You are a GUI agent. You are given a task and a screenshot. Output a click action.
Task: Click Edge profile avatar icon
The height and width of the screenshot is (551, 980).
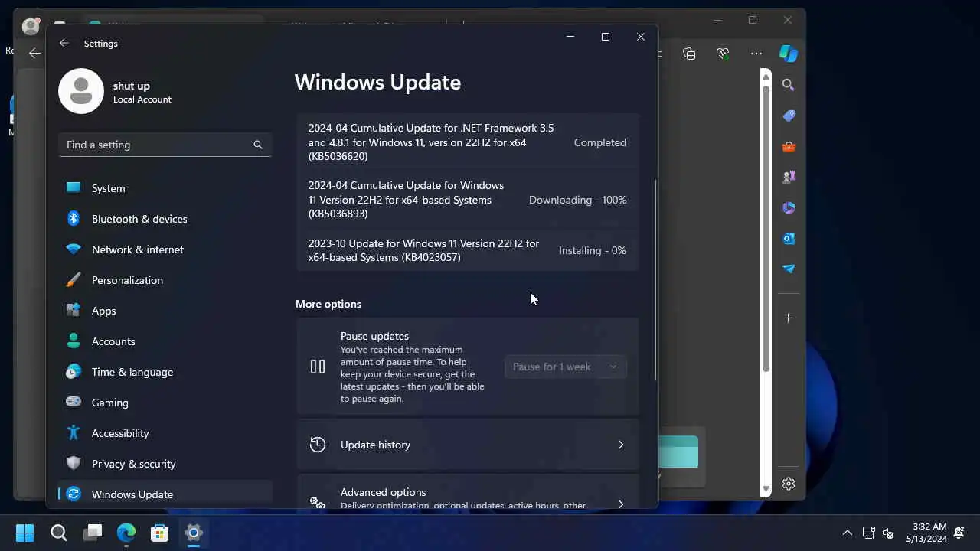pyautogui.click(x=31, y=26)
